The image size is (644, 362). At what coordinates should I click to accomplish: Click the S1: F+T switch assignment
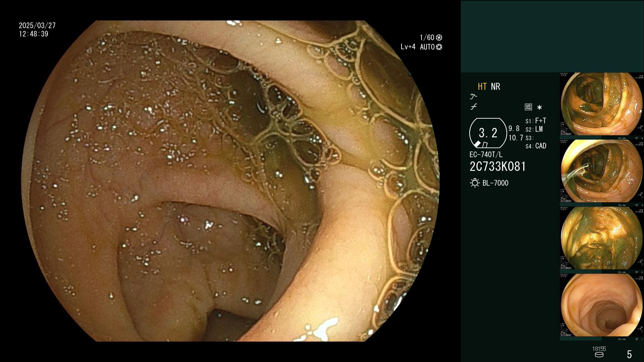tap(536, 121)
